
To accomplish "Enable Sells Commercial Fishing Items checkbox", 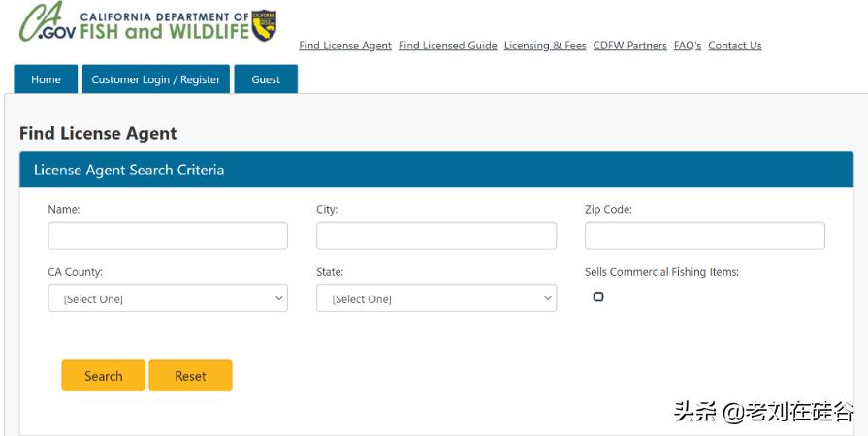I will 597,296.
